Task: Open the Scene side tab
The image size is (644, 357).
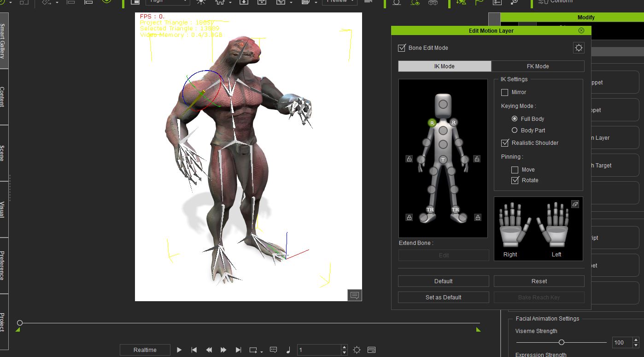Action: pyautogui.click(x=4, y=153)
